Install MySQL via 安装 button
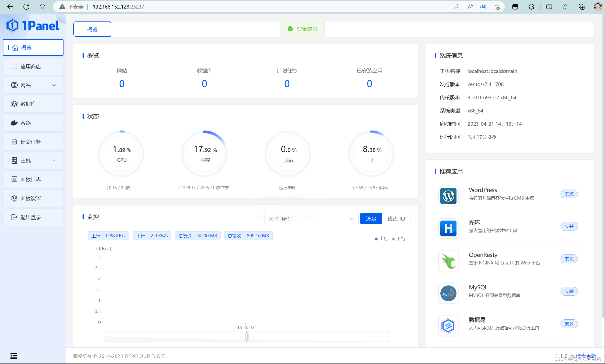 pos(569,291)
